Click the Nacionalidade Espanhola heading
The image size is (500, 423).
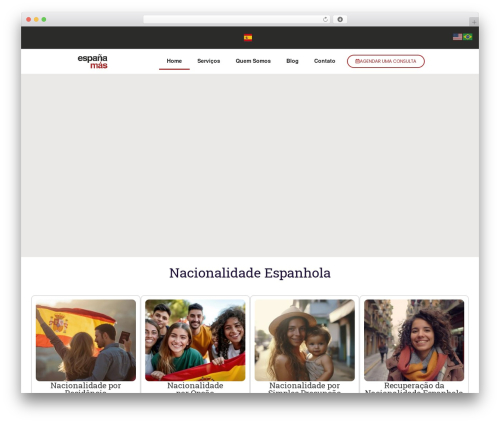click(250, 273)
